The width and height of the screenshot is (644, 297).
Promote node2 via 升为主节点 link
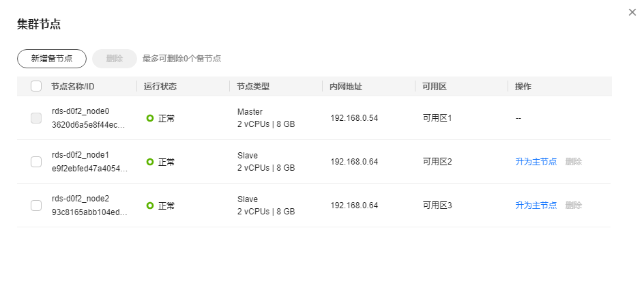pos(536,206)
